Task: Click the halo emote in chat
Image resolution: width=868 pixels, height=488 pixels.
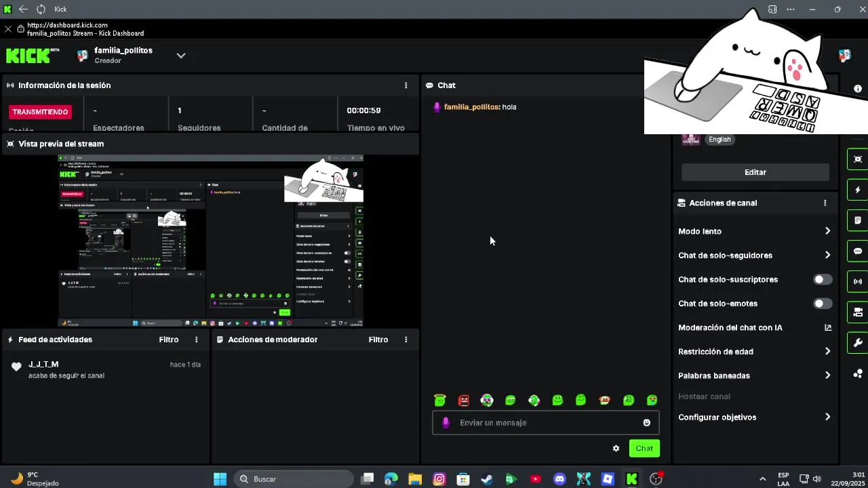Action: coord(440,401)
